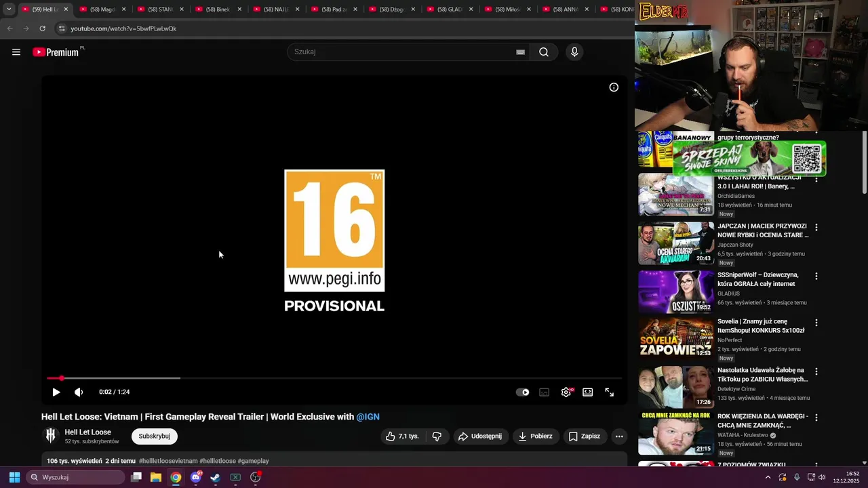
Task: Open Detektyw Crime channel link
Action: [x=736, y=389]
